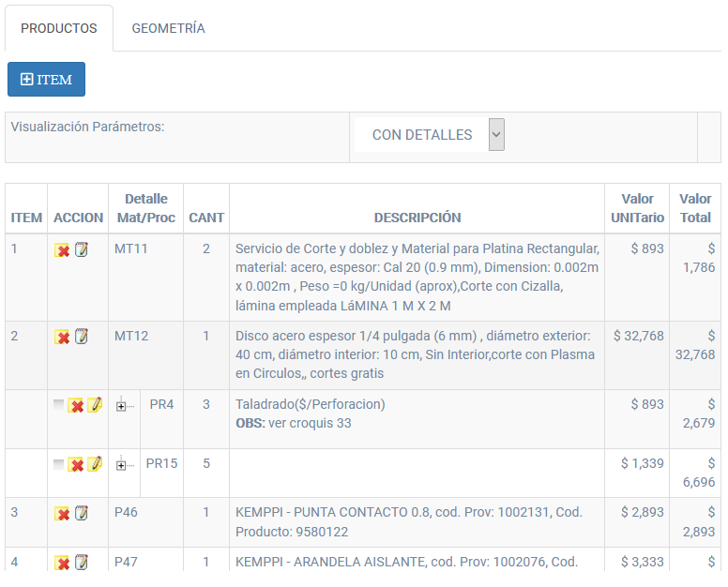Click the blue ITEM add button

coord(46,80)
